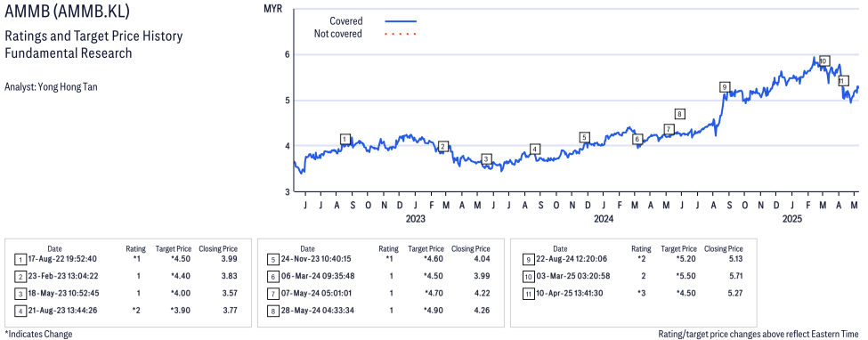Click closing price 3.77 in row 4
Viewport: 868px width, 340px height.
[230, 310]
